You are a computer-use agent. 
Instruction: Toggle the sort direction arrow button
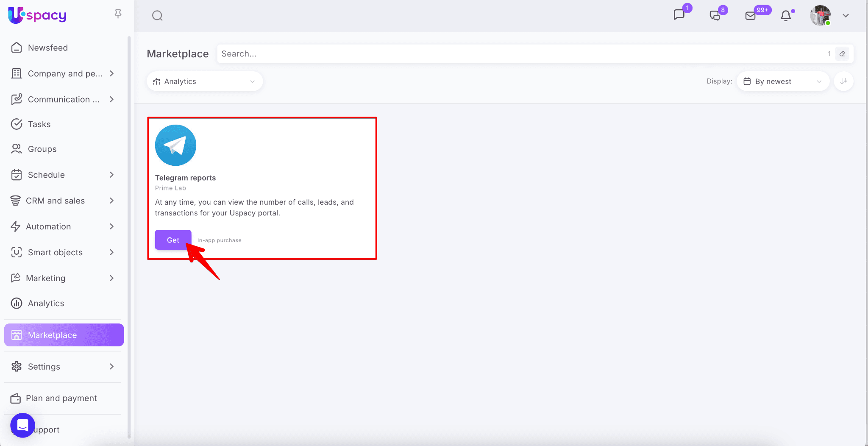843,81
